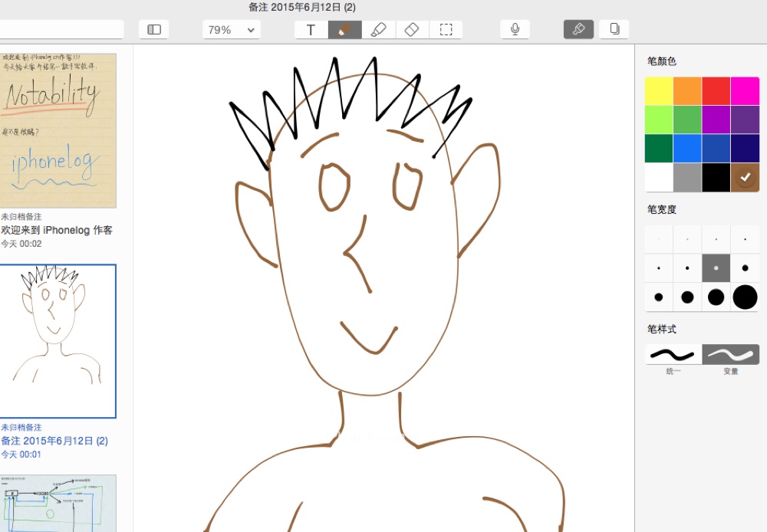Click note title 欢迎来到 iPhonelog 作客
The width and height of the screenshot is (767, 532).
pyautogui.click(x=57, y=230)
